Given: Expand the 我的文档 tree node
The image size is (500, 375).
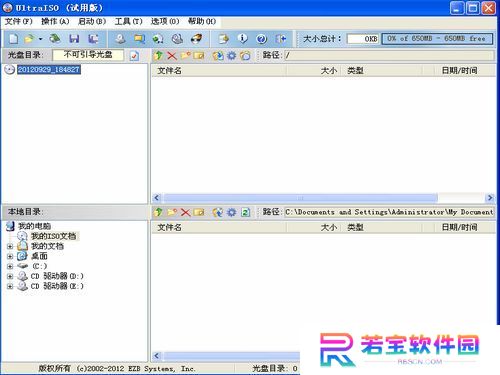Looking at the screenshot, I should click(x=10, y=247).
